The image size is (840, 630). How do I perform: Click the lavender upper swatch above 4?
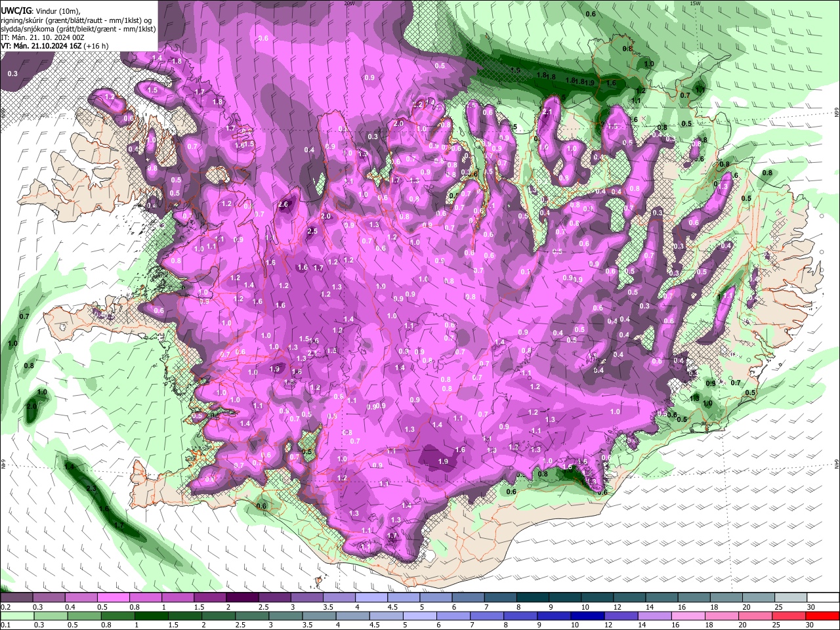point(371,598)
